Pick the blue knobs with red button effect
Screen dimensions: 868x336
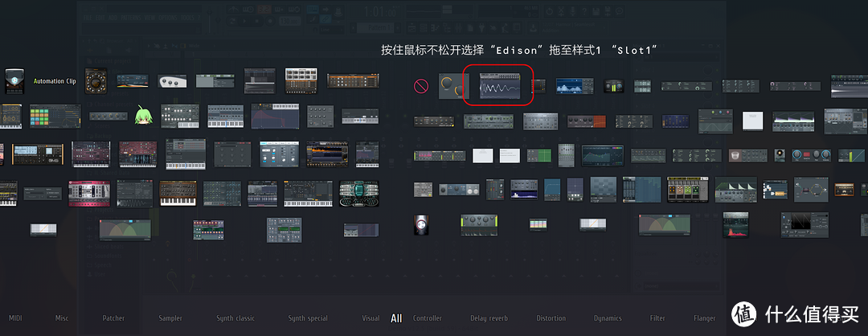812,156
